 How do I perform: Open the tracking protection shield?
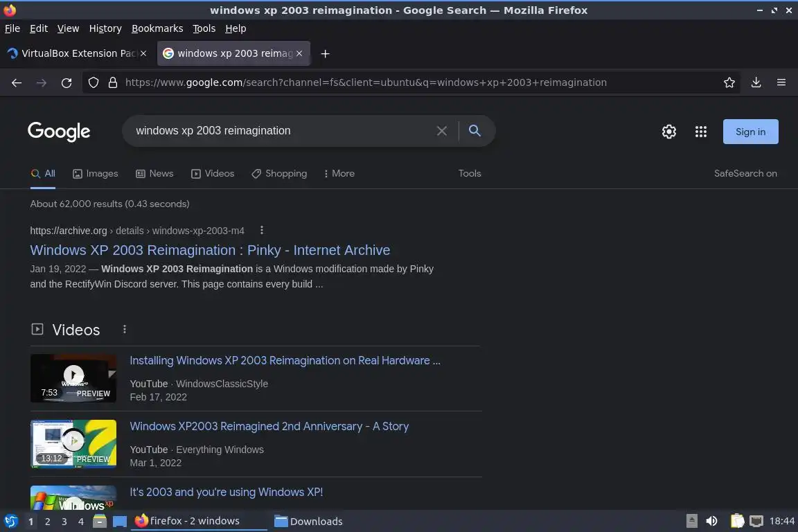(x=93, y=82)
